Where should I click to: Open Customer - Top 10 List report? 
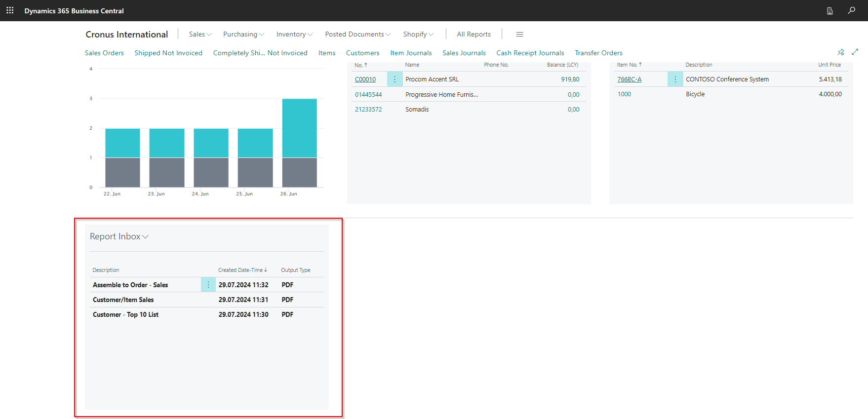click(x=125, y=314)
